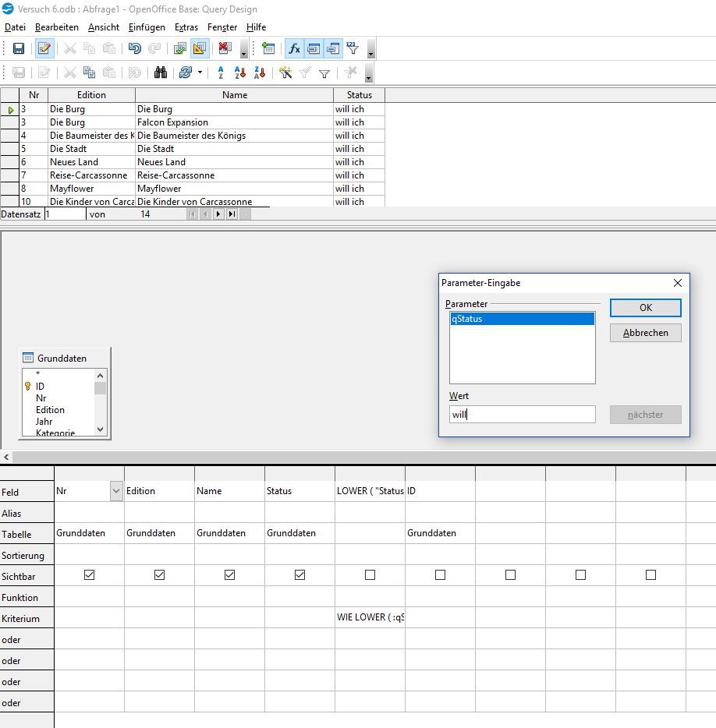Enable Sichtbar checkbox for the ID column

[440, 575]
